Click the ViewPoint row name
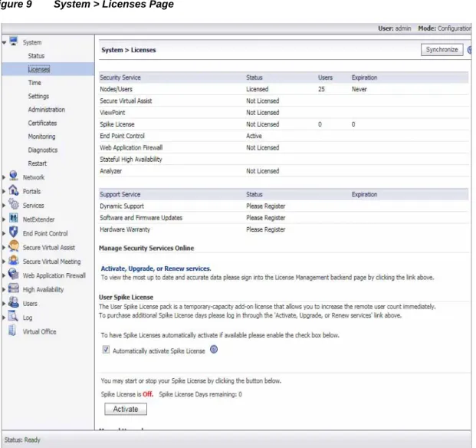Image resolution: width=476 pixels, height=448 pixels. [x=113, y=113]
